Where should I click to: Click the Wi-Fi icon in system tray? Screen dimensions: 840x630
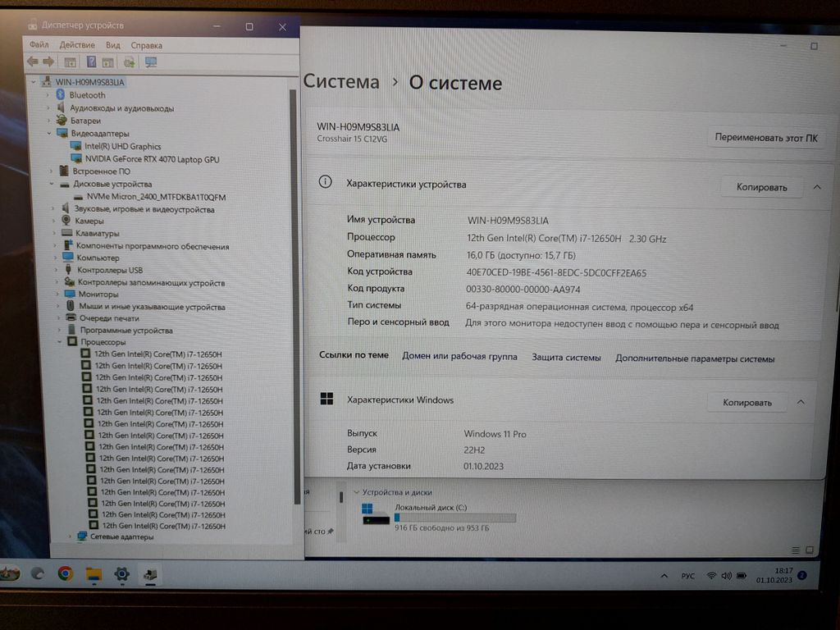tap(711, 576)
